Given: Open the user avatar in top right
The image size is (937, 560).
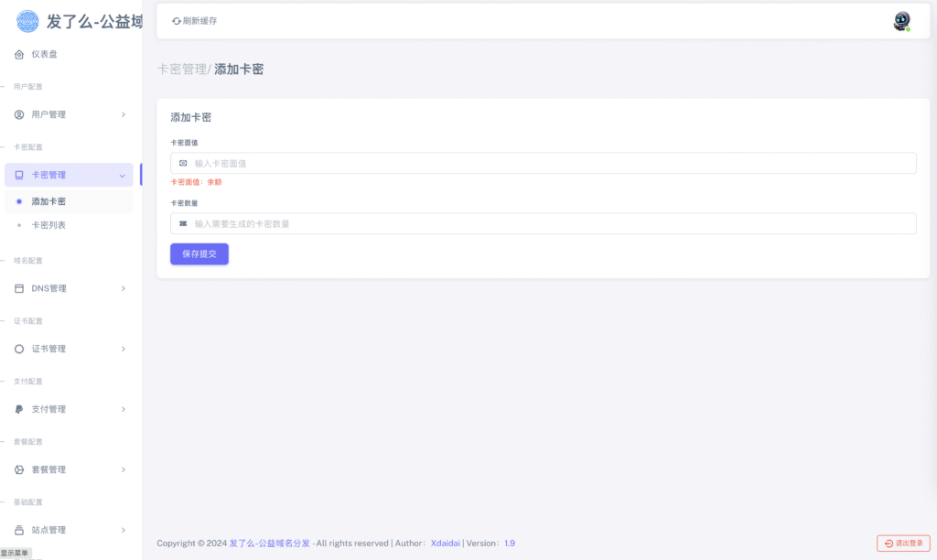Looking at the screenshot, I should click(x=901, y=22).
